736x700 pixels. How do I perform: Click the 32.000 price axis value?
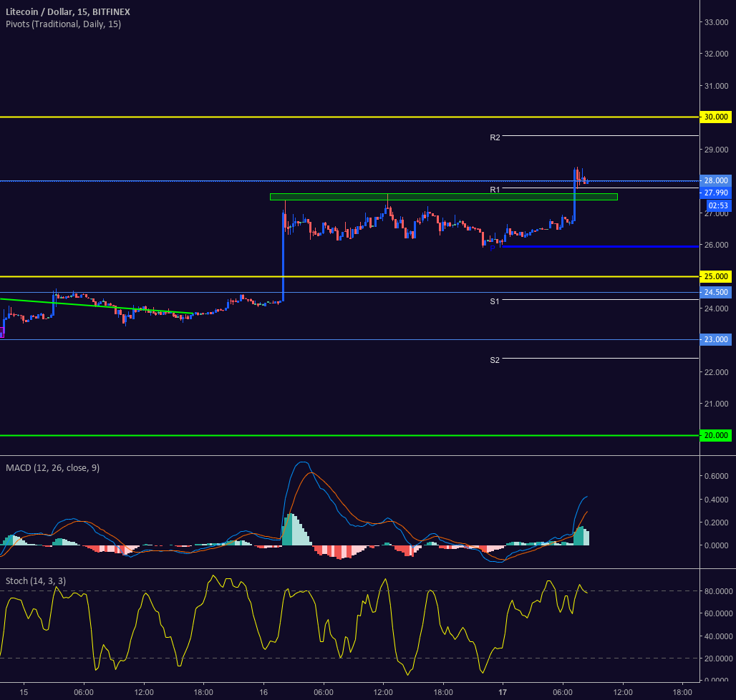[x=716, y=54]
